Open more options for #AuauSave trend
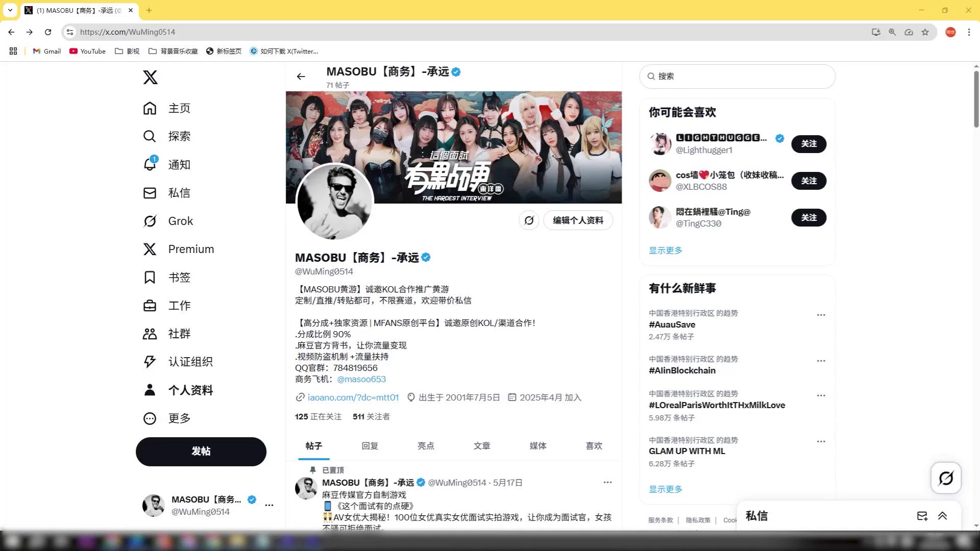The width and height of the screenshot is (980, 551). [821, 315]
